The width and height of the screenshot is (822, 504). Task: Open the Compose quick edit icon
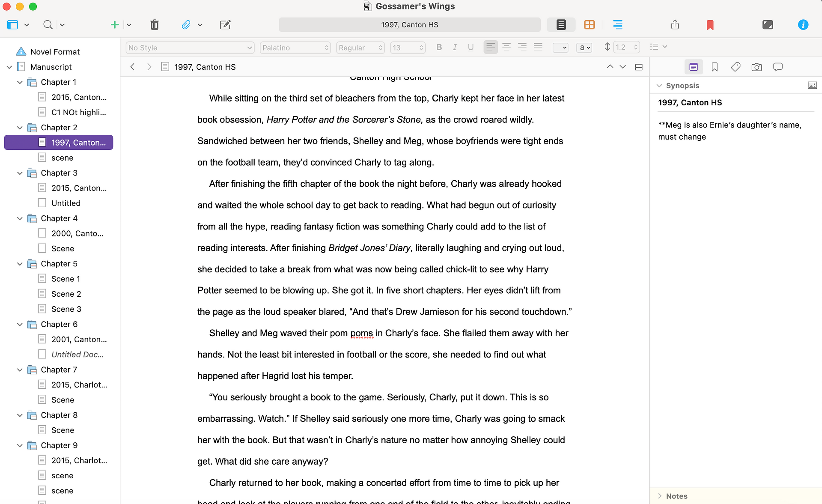pos(225,25)
